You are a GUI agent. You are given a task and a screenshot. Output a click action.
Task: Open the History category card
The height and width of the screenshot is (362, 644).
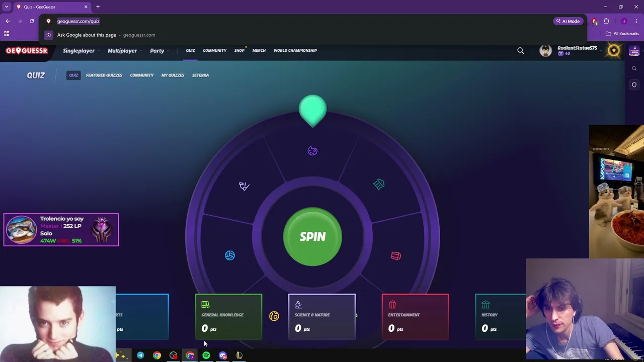point(501,317)
